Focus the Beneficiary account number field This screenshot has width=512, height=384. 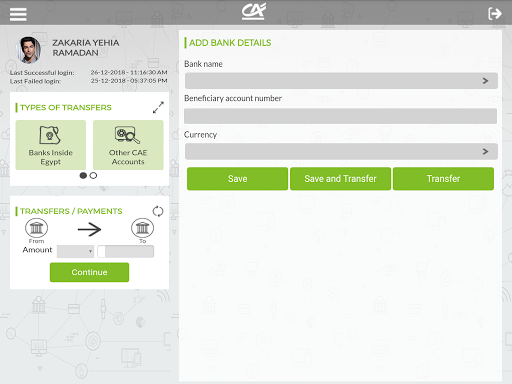pos(341,116)
